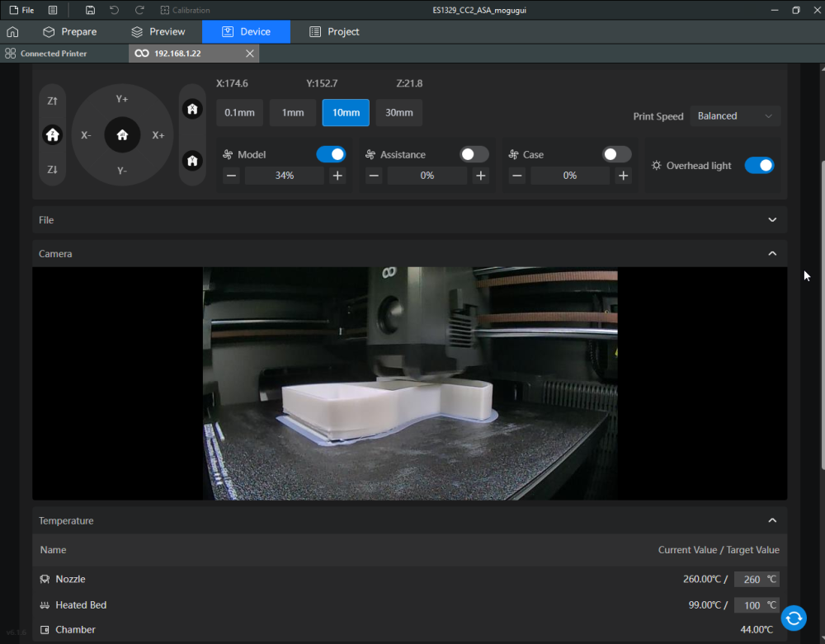Select the 30mm step size
825x644 pixels.
pos(399,113)
